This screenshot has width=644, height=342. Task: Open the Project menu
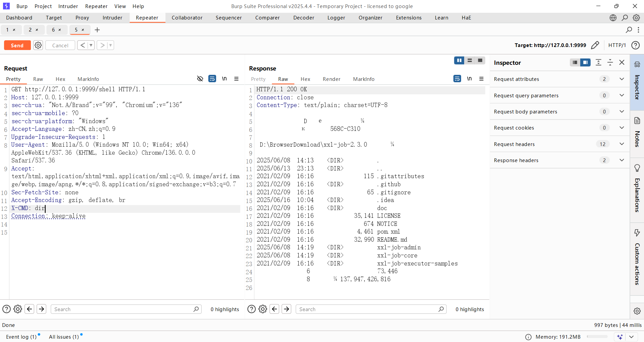point(43,6)
